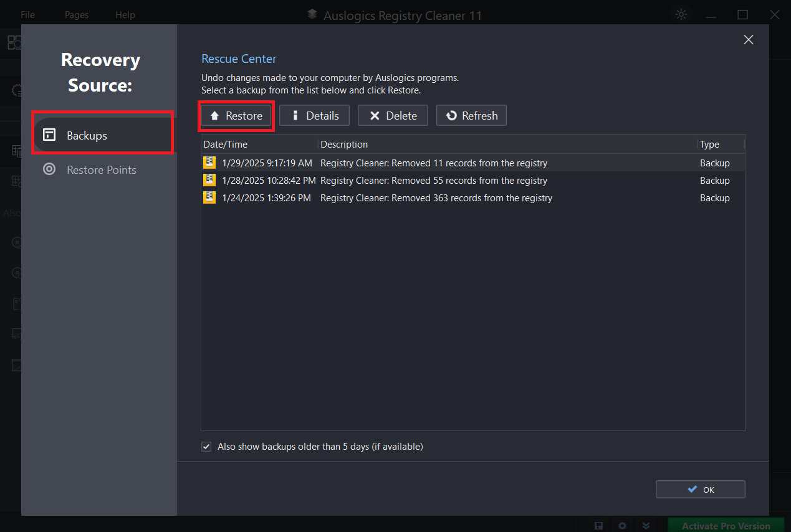The height and width of the screenshot is (532, 791).
Task: Expand double-chevron icon in bottom bar
Action: click(646, 525)
